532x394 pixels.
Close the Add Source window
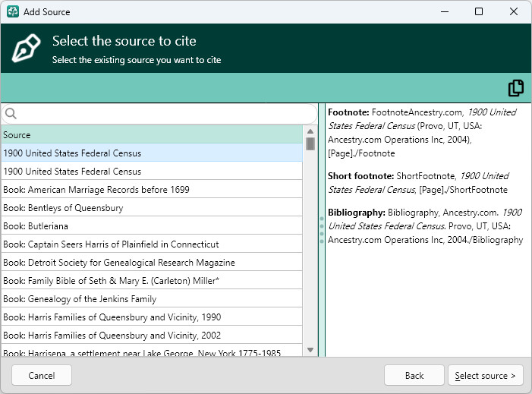(514, 11)
